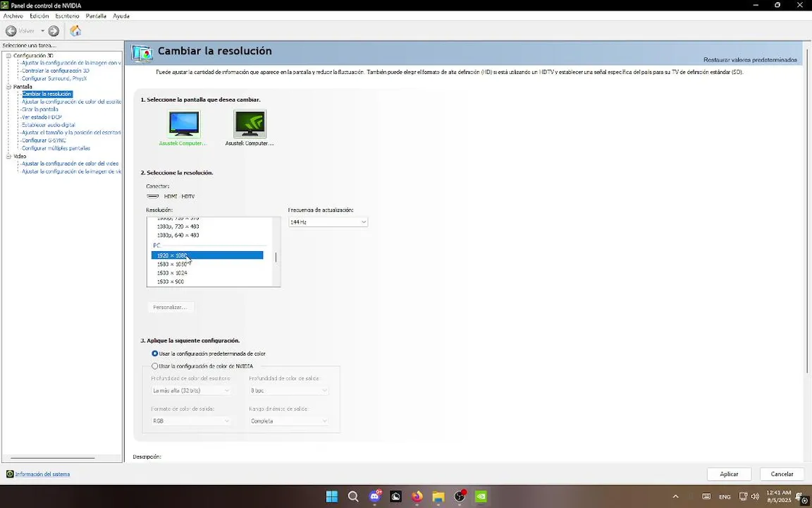Open the network tray icon
Screen dimensions: 812x508
743,497
